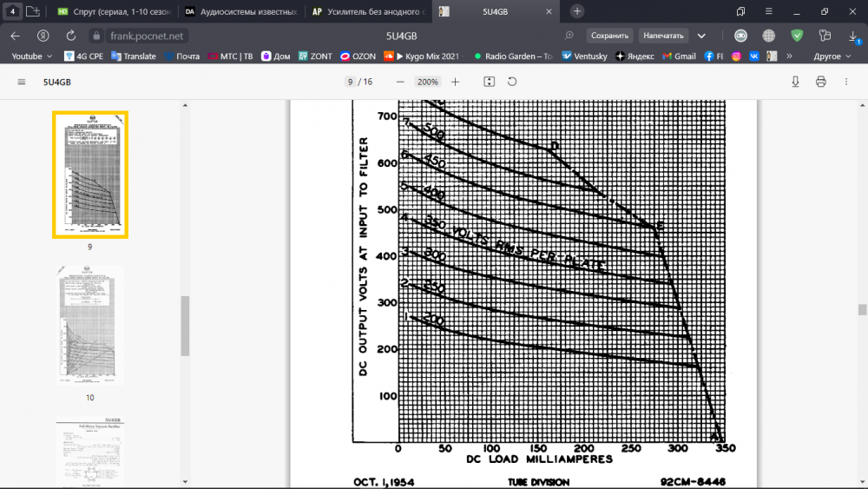Expand the chevron next to Напечатать
The width and height of the screenshot is (868, 489).
[x=701, y=36]
